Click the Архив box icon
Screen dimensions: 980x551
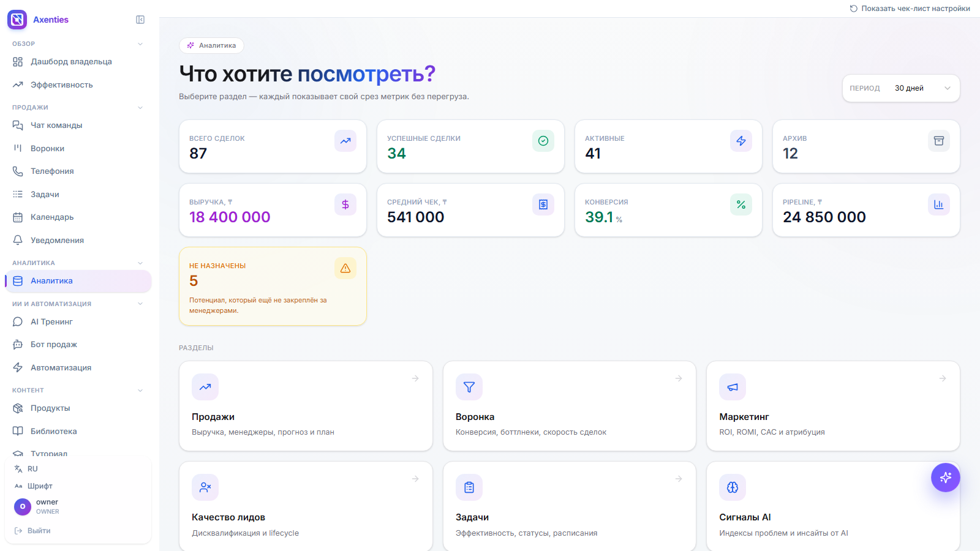point(939,141)
